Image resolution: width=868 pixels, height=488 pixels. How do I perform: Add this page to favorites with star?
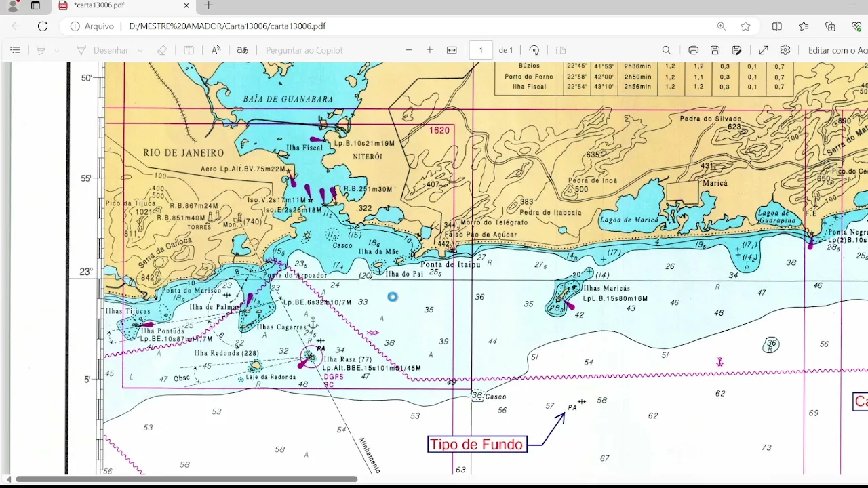click(x=746, y=26)
